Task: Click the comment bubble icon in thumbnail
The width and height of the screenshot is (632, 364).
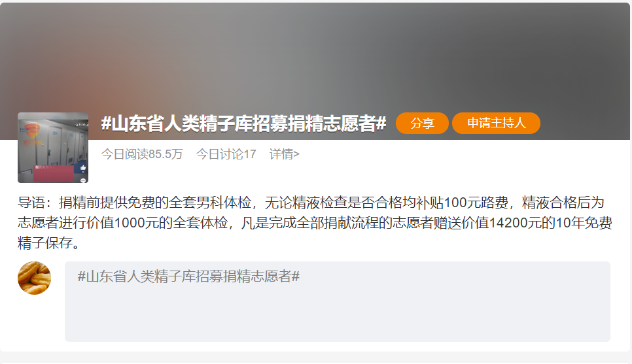Action: click(83, 180)
